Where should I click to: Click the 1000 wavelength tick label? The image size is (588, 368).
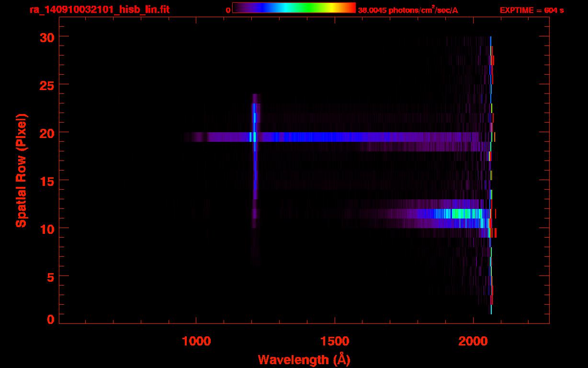tap(196, 341)
